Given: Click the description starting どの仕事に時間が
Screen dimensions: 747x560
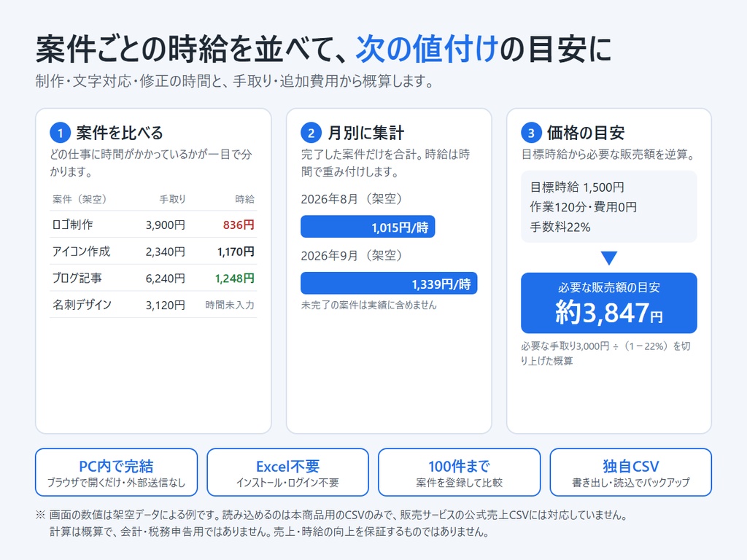Looking at the screenshot, I should pos(151,163).
